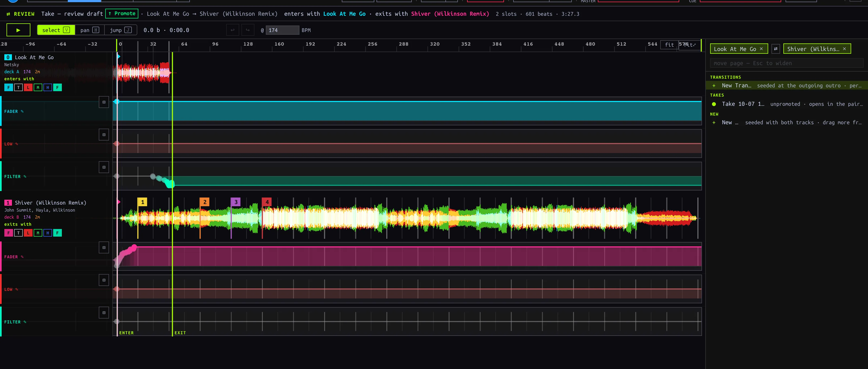Start playback with the play button
The width and height of the screenshot is (868, 369).
click(18, 30)
